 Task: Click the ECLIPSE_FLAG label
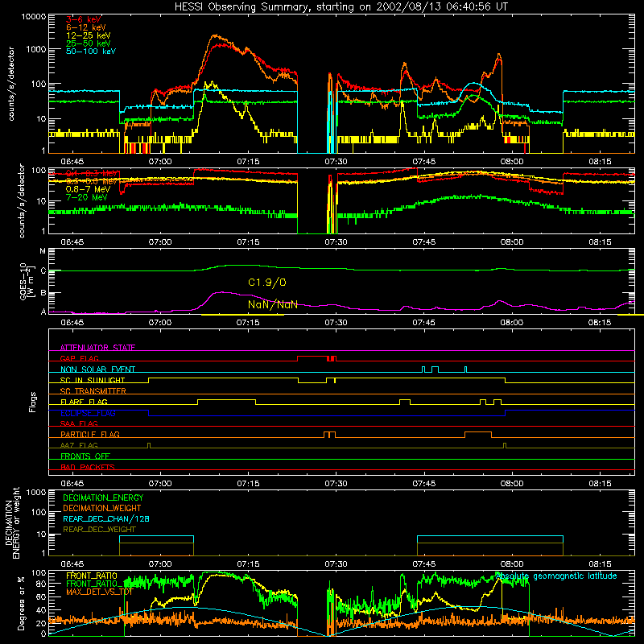pyautogui.click(x=88, y=413)
